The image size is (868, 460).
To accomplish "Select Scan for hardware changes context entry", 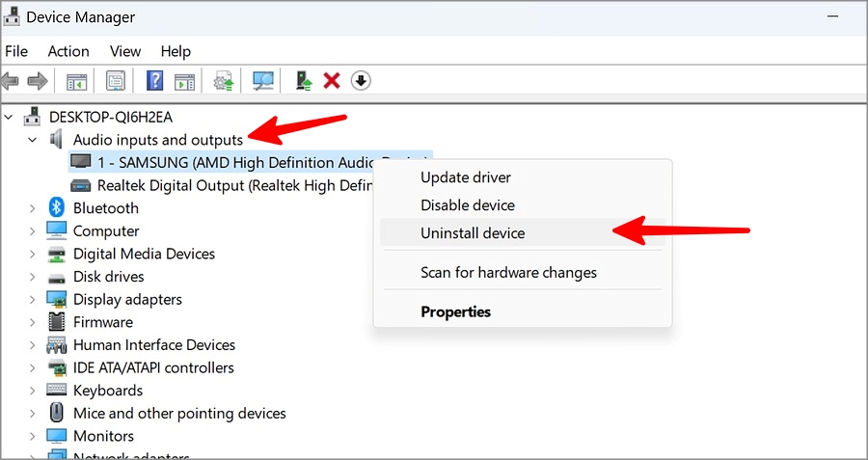I will [523, 272].
